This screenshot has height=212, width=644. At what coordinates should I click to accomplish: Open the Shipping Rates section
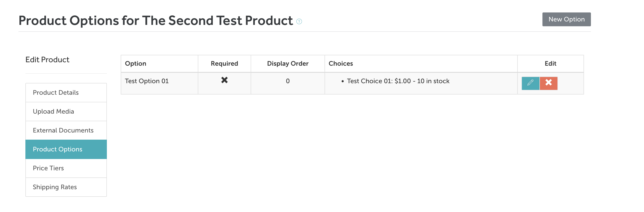(x=55, y=187)
